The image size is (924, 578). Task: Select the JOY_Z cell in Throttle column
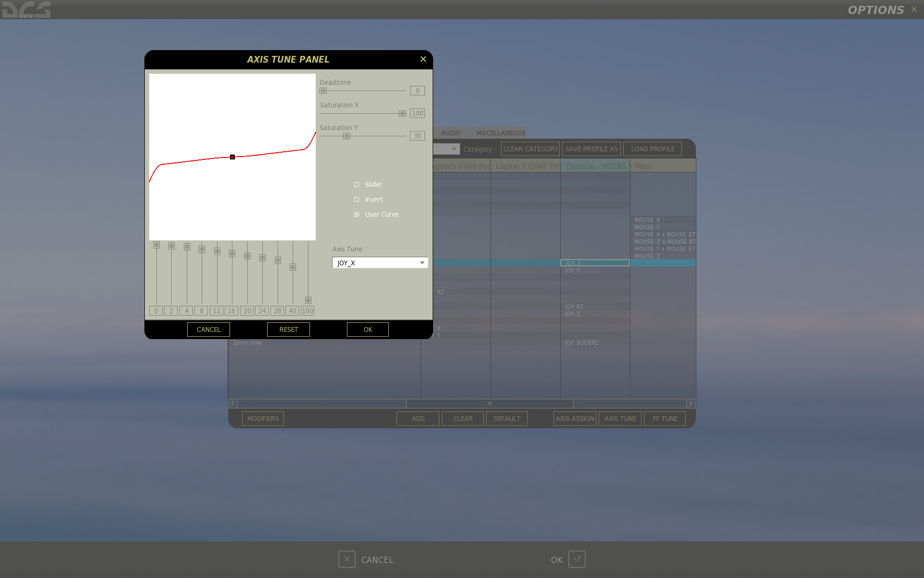(x=595, y=314)
